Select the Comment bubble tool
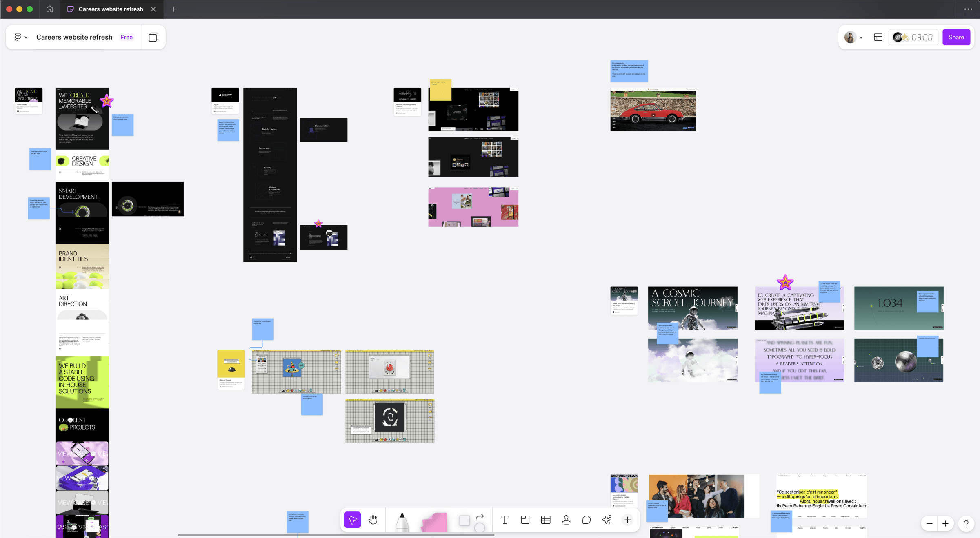The width and height of the screenshot is (980, 538). tap(587, 520)
